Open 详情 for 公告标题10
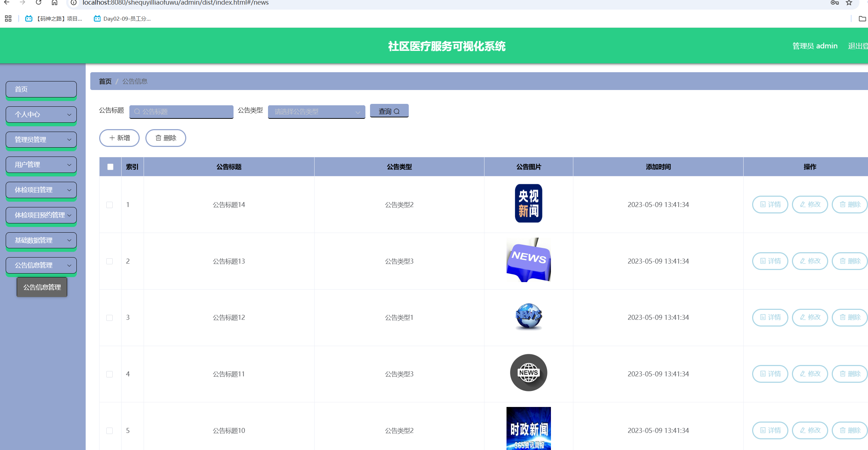Viewport: 868px width, 450px height. pos(770,430)
